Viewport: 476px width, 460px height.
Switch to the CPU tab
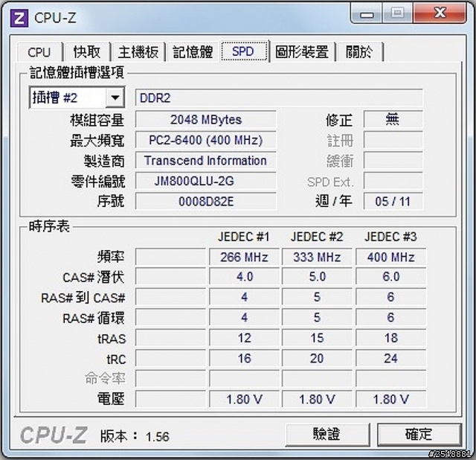pos(39,52)
